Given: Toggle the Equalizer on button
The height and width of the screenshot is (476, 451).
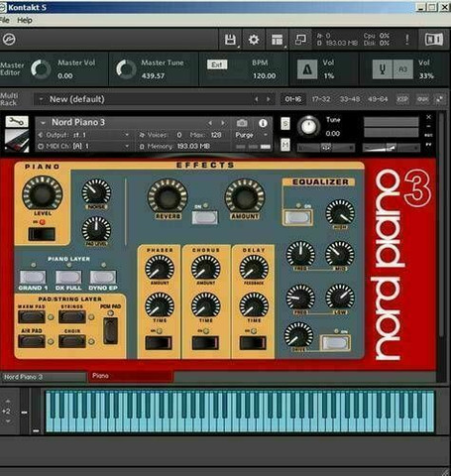Looking at the screenshot, I should tap(297, 217).
